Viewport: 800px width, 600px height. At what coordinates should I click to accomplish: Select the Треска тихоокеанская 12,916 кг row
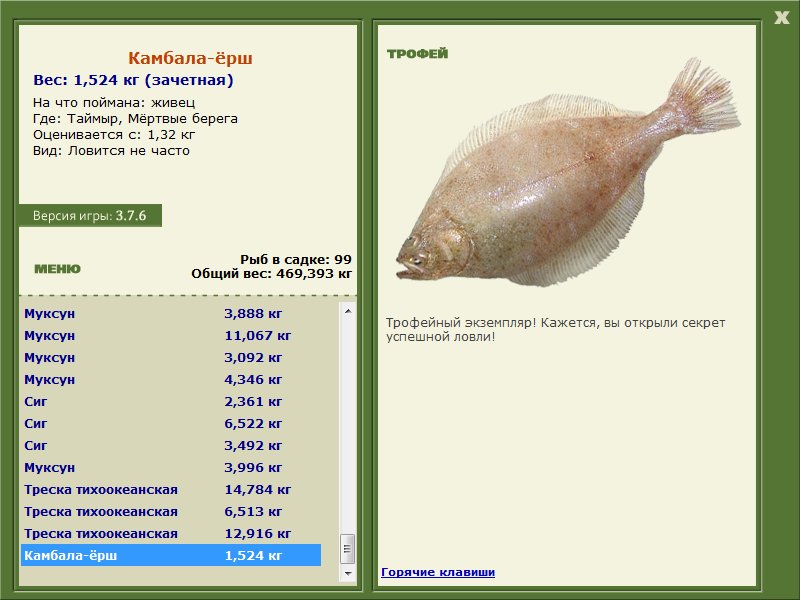point(171,533)
